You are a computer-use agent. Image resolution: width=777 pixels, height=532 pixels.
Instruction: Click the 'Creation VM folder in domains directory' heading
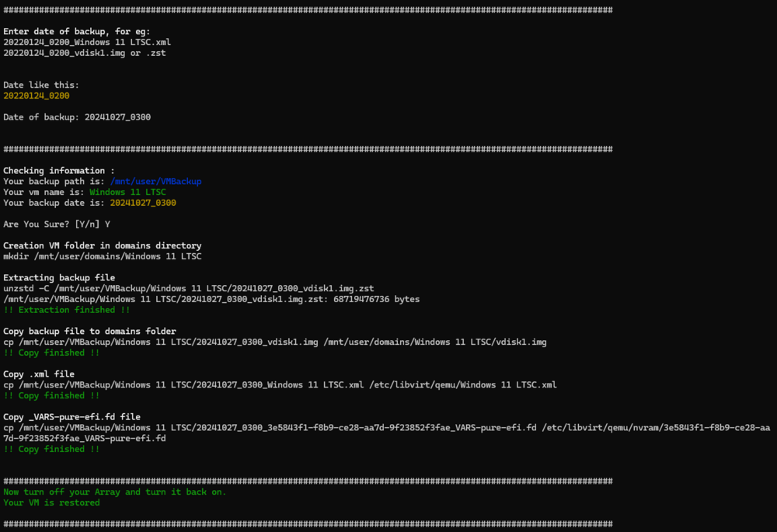(x=102, y=245)
